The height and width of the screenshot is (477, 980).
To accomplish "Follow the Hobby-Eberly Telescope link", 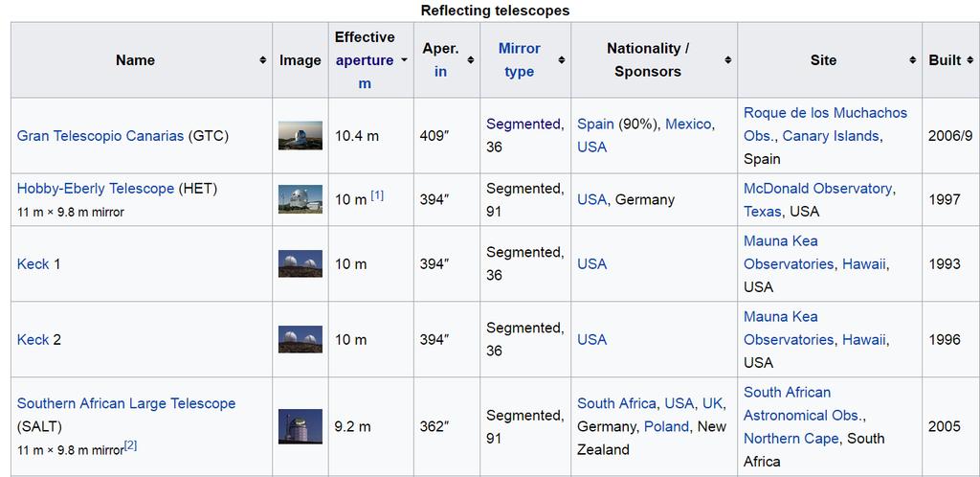I will [96, 189].
